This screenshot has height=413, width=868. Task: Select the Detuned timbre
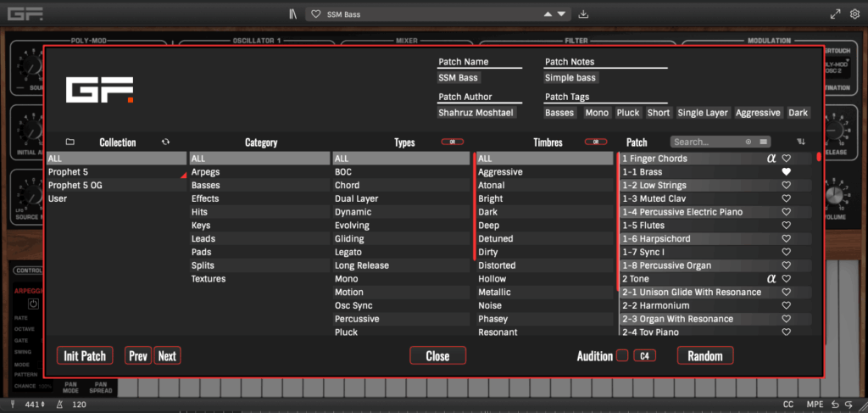click(545, 238)
